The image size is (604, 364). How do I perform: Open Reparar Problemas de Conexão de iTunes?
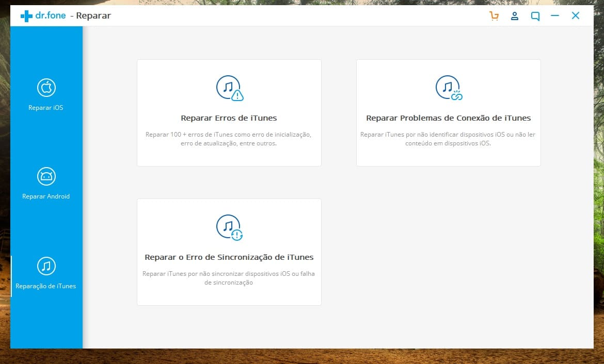(449, 118)
